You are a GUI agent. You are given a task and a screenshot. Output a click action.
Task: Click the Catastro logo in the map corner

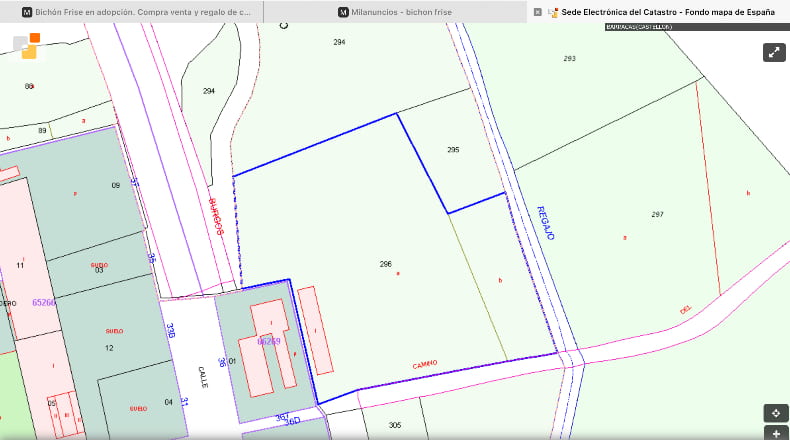(x=28, y=46)
